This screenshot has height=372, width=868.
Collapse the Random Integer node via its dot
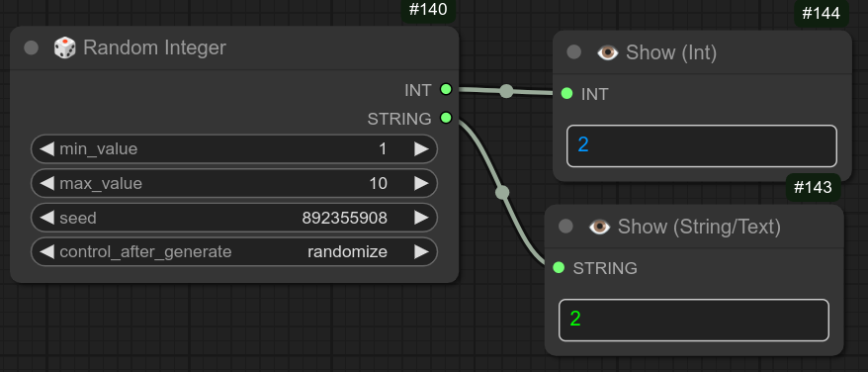[31, 47]
